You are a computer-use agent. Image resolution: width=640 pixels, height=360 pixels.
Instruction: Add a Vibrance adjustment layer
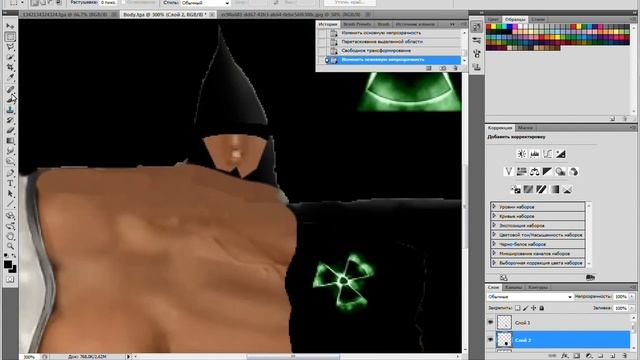point(509,171)
